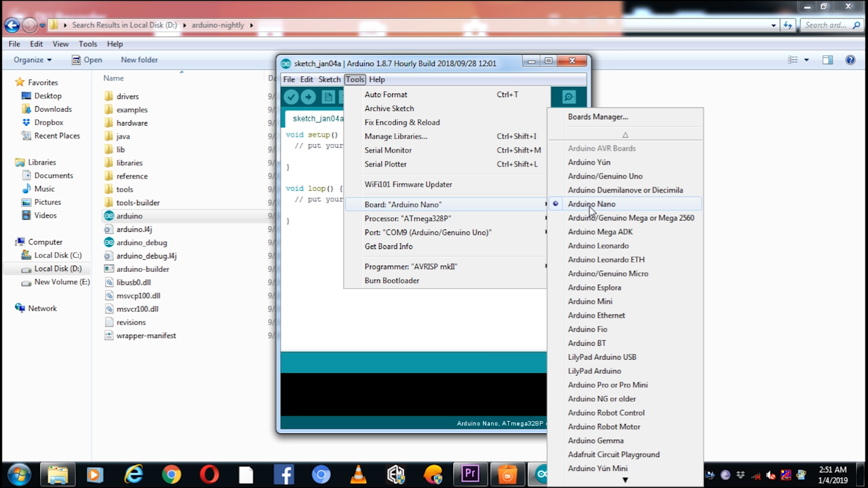Click the Dropbox tray icon
The image size is (868, 488).
click(740, 475)
